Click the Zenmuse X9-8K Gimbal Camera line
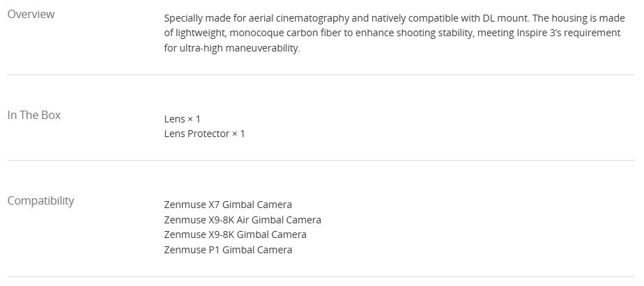 pyautogui.click(x=235, y=235)
